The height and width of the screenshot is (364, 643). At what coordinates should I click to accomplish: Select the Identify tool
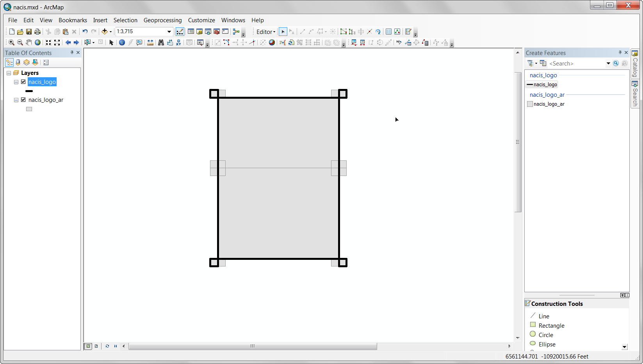[122, 43]
